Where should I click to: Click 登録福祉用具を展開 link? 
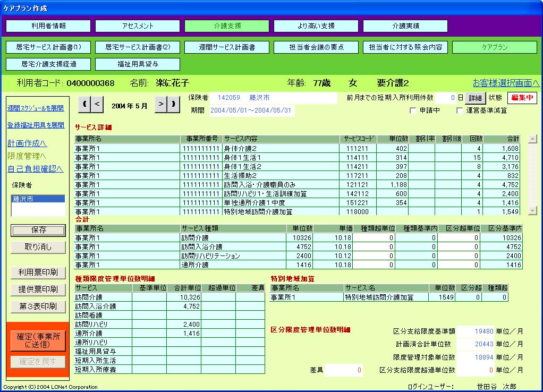36,125
